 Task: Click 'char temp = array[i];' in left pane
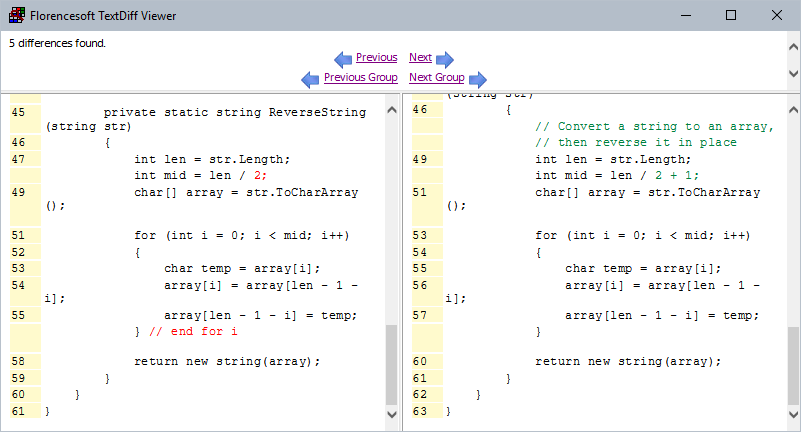[x=242, y=268]
